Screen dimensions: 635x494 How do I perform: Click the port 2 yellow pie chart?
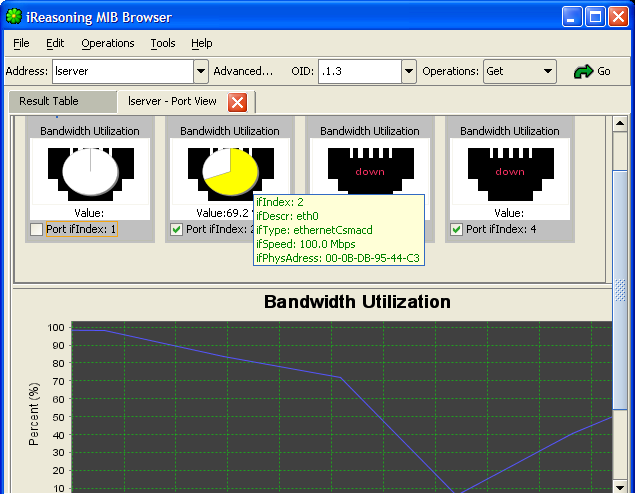click(230, 171)
